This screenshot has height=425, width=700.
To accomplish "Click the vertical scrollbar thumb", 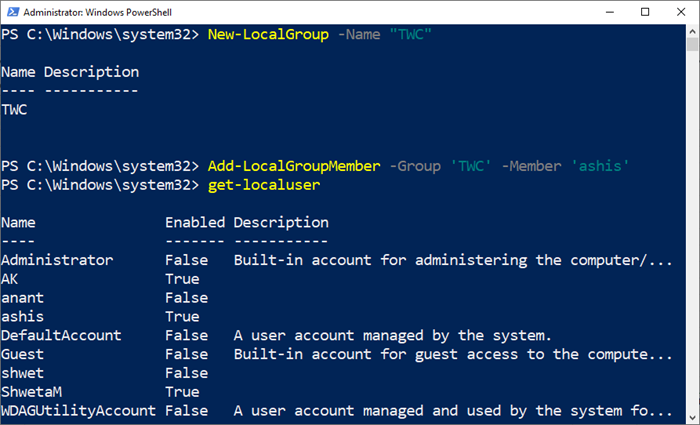I will [x=692, y=45].
